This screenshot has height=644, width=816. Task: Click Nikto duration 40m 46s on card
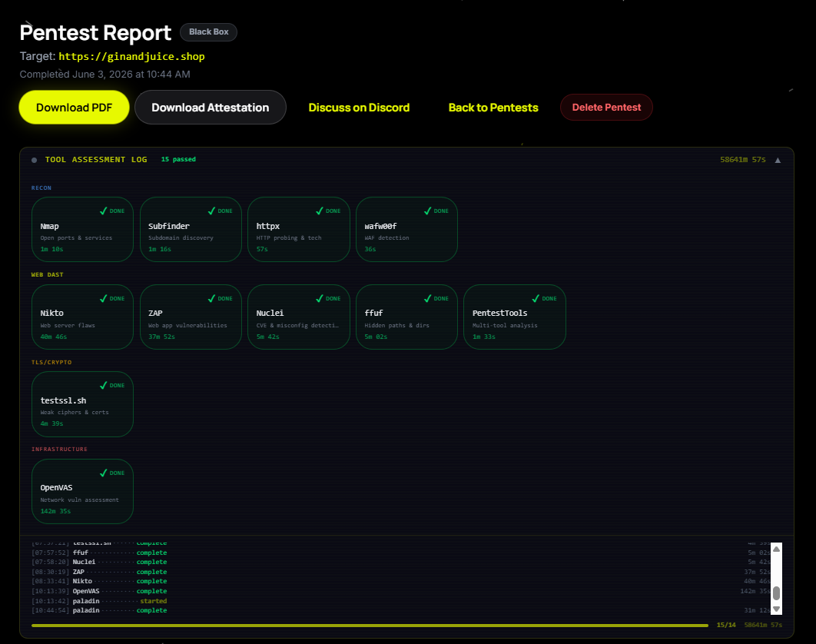click(x=54, y=337)
